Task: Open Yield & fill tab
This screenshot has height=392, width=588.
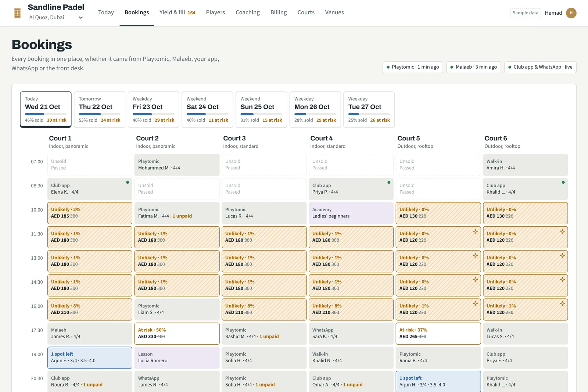Action: pos(178,12)
